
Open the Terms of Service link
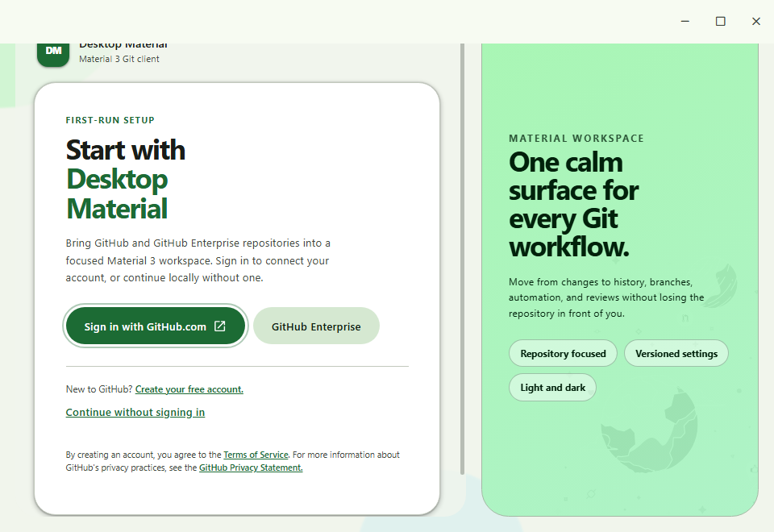(256, 455)
